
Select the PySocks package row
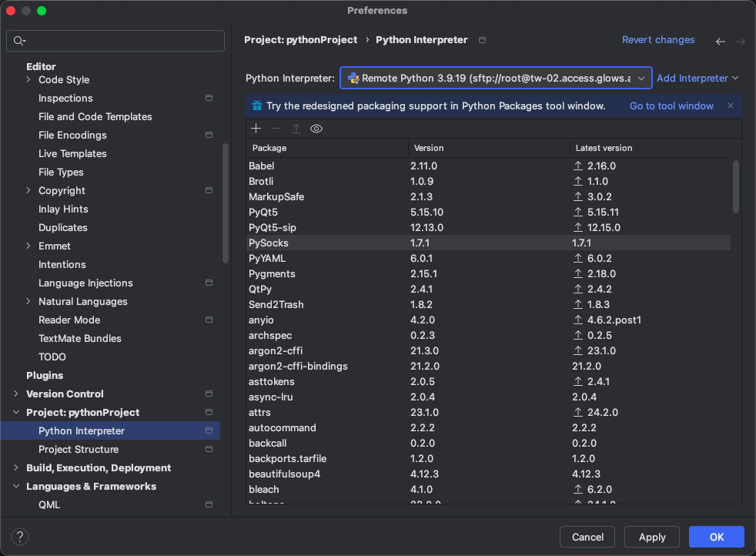tap(488, 243)
